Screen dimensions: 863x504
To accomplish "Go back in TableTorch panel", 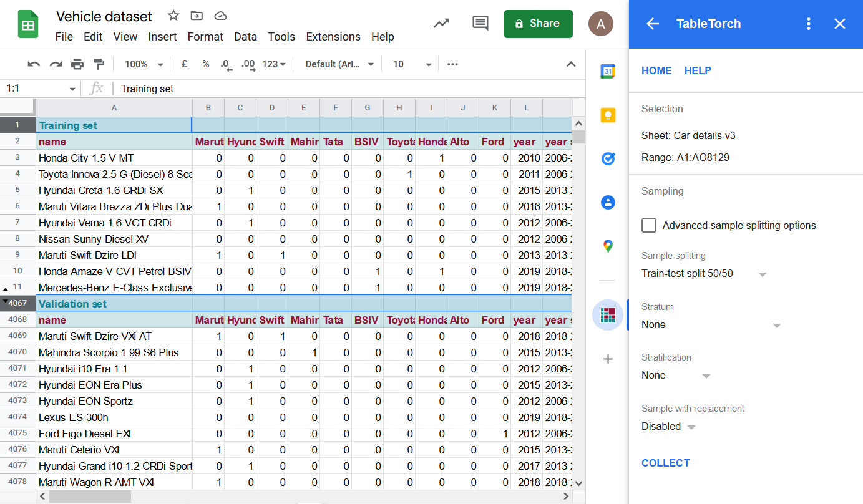I will coord(653,24).
